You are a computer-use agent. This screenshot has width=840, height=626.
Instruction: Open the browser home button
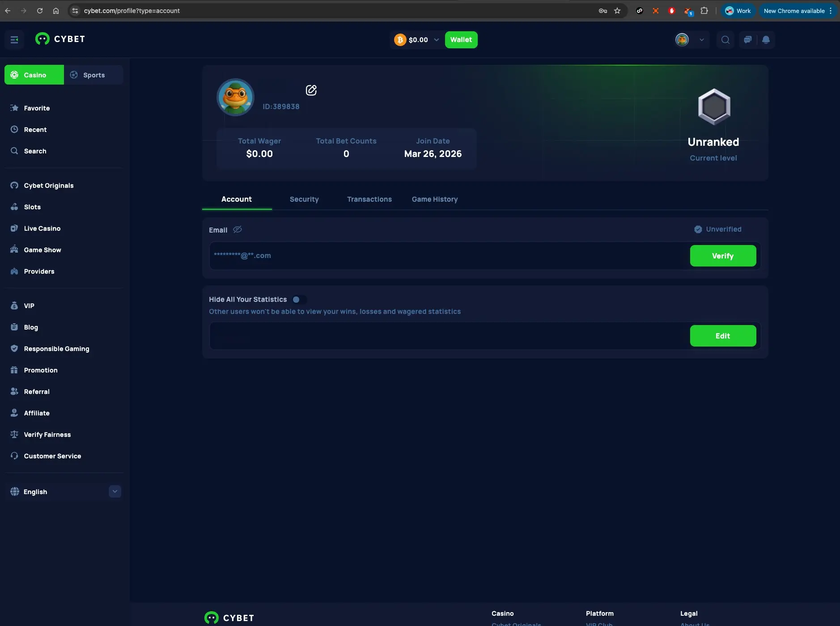56,11
